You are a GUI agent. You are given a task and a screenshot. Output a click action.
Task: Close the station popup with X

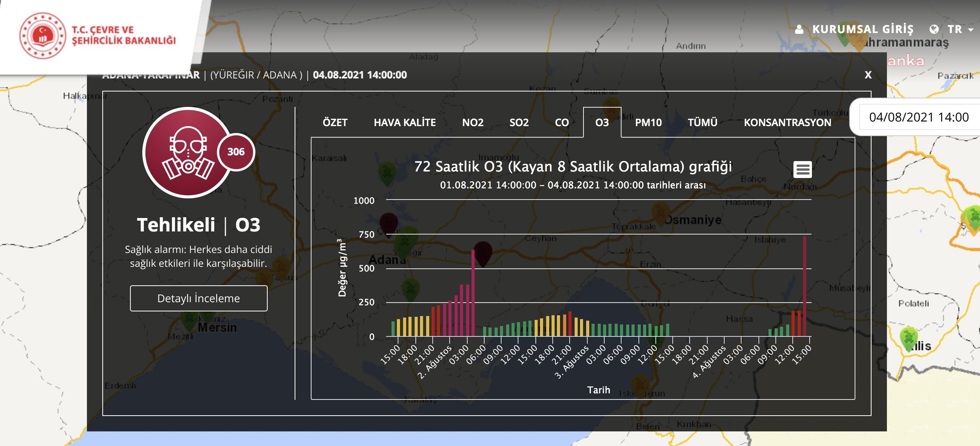coord(868,75)
